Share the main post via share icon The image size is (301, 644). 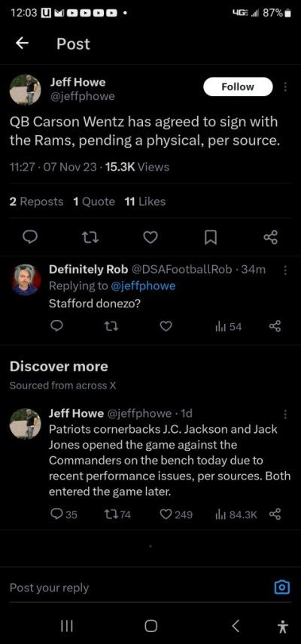coord(271,237)
